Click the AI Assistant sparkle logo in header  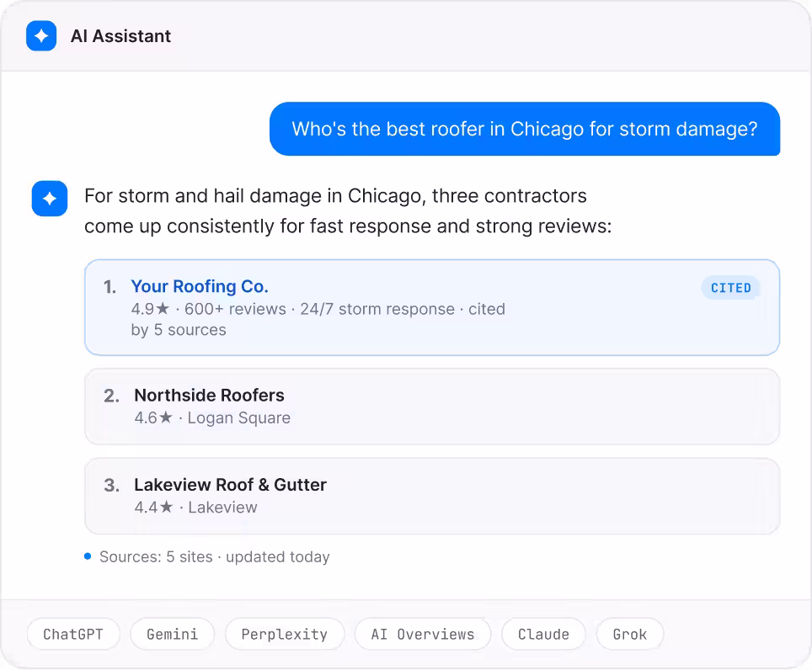coord(41,36)
